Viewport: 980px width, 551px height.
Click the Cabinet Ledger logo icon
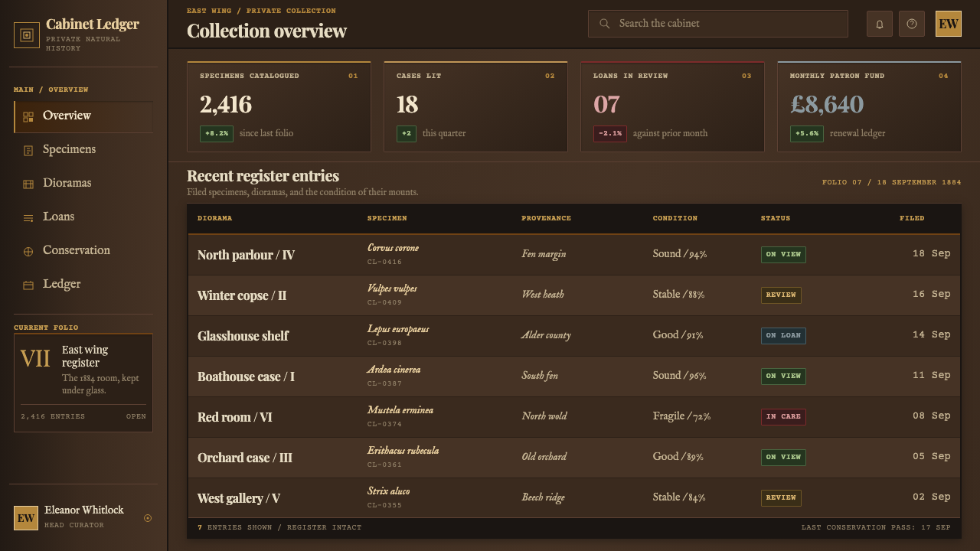tap(27, 35)
